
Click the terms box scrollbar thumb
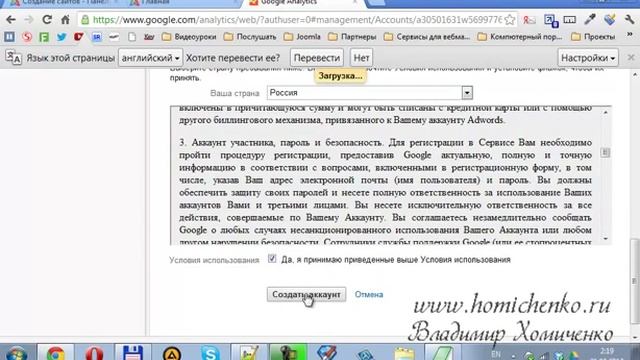point(605,152)
